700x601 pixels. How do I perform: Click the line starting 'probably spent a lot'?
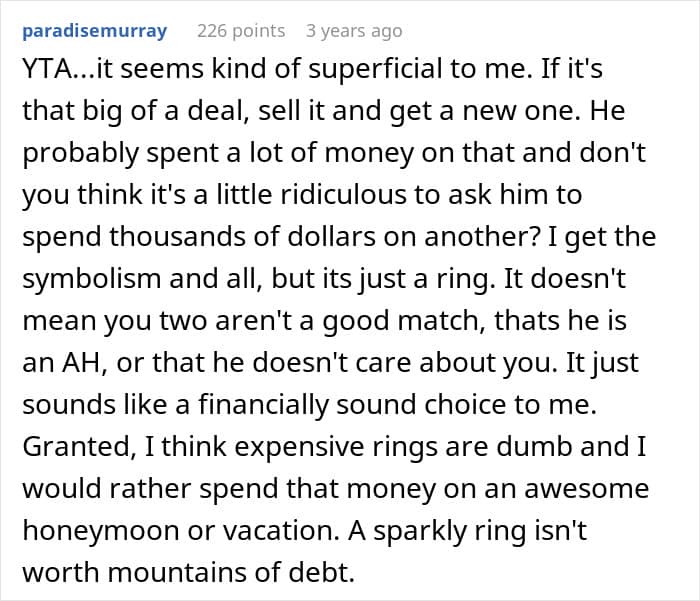point(334,154)
